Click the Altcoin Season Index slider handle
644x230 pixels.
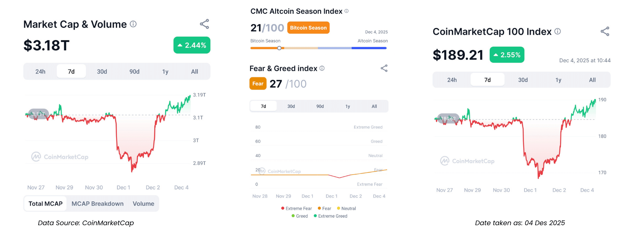click(x=279, y=48)
